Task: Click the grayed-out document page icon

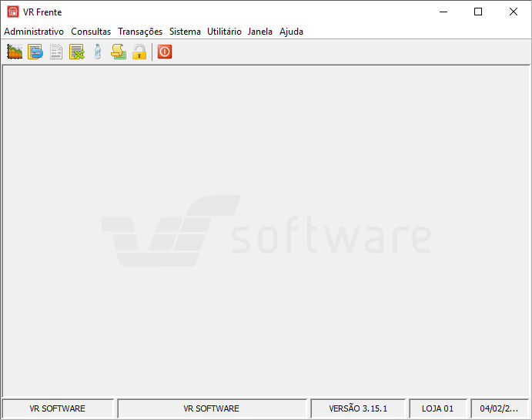Action: [56, 52]
